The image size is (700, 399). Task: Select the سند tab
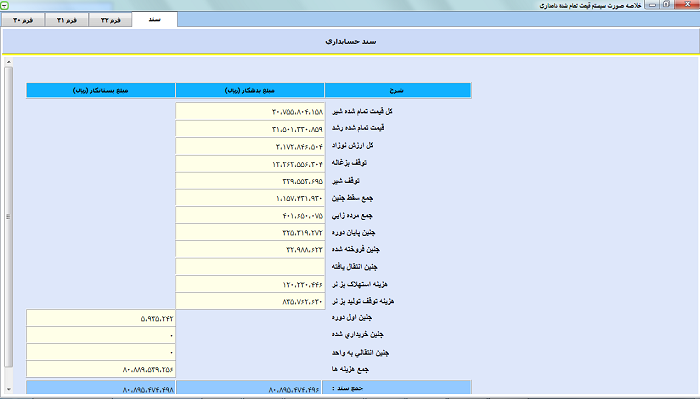pyautogui.click(x=154, y=20)
